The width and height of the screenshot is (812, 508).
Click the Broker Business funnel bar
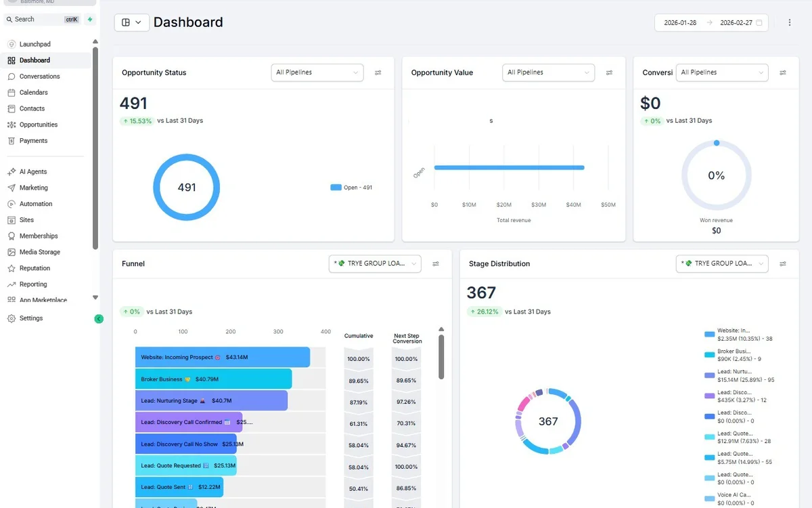coord(214,379)
